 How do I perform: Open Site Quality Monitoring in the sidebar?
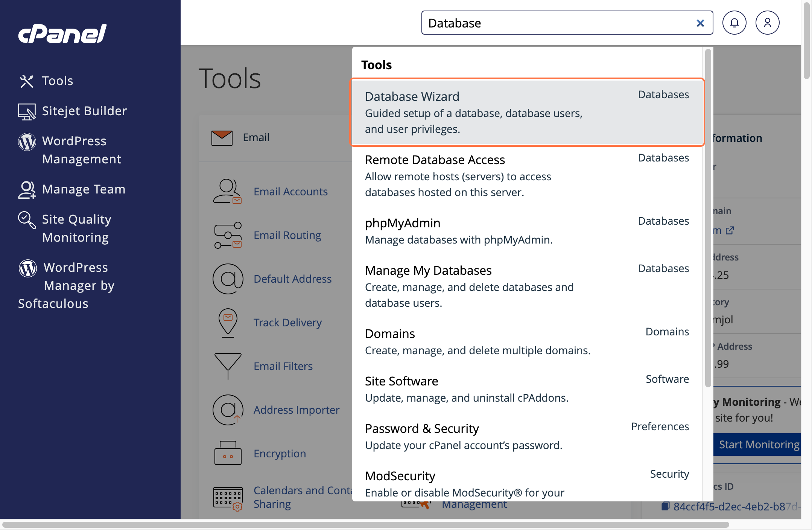[x=76, y=228]
